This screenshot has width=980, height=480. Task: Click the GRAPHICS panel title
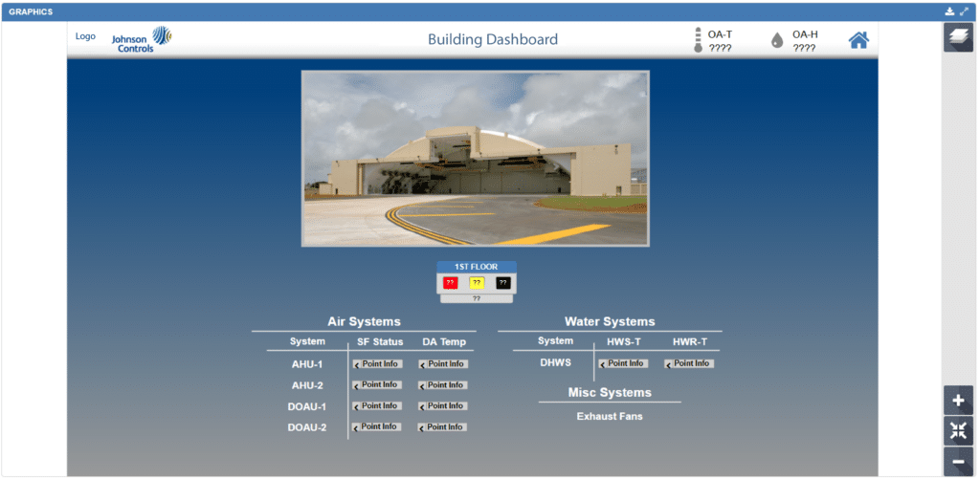tap(31, 11)
